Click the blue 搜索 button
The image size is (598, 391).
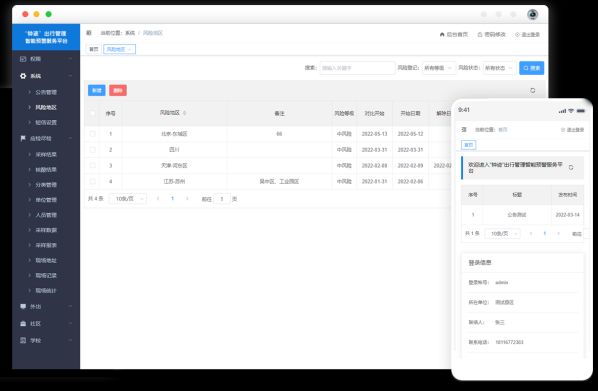coord(532,68)
